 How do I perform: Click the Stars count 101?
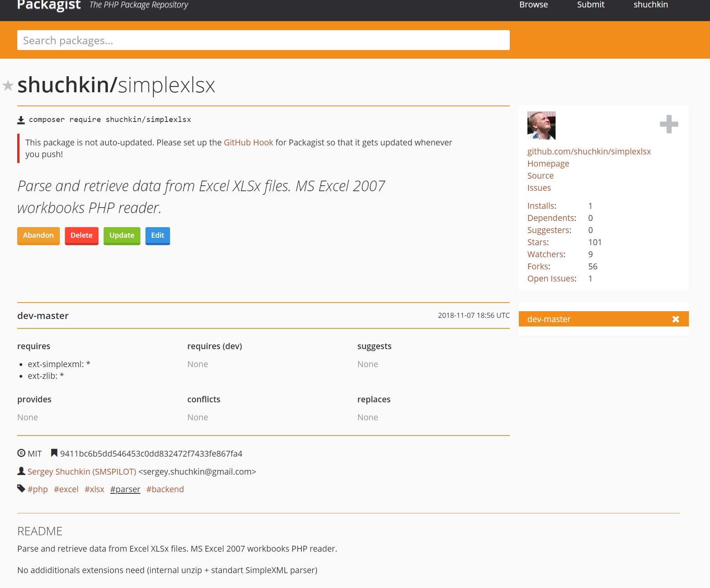(595, 242)
